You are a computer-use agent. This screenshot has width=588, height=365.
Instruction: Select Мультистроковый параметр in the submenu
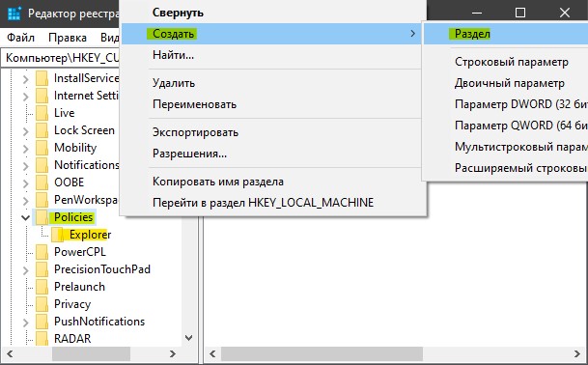point(506,147)
